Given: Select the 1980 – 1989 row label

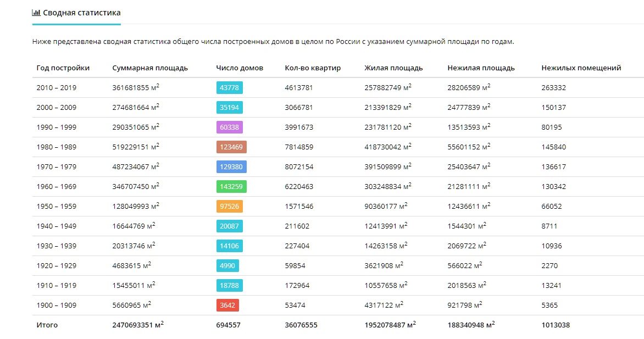Looking at the screenshot, I should 56,147.
